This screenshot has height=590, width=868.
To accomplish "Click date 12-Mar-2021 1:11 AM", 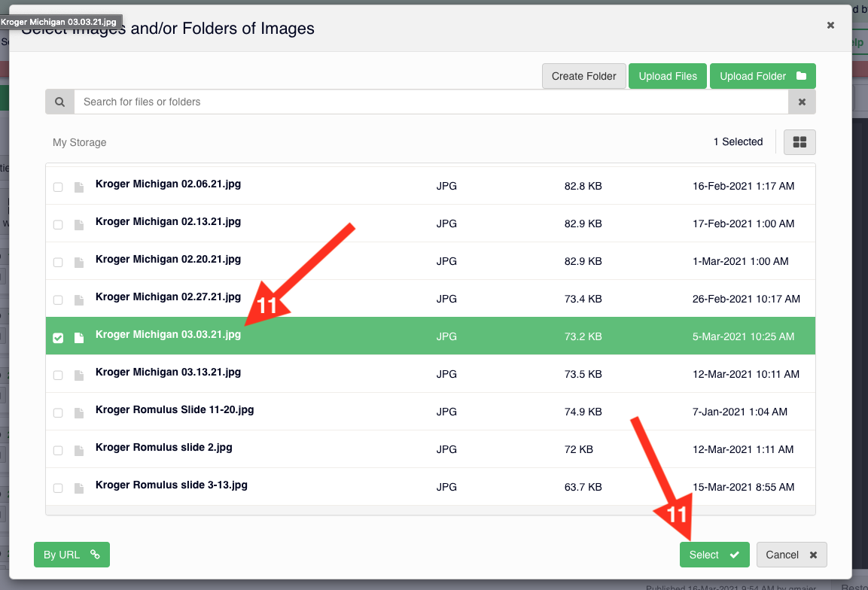I will [744, 450].
